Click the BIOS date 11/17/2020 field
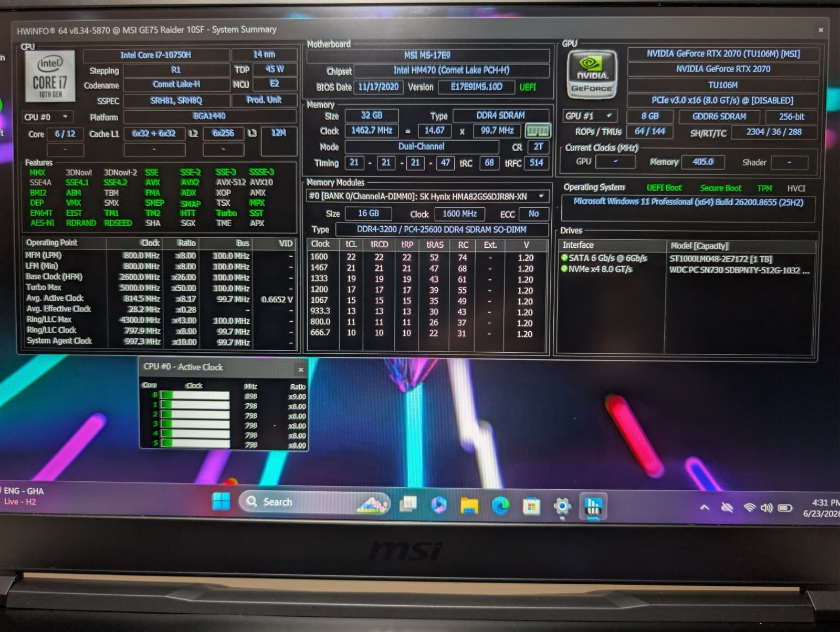The width and height of the screenshot is (840, 632). 379,87
